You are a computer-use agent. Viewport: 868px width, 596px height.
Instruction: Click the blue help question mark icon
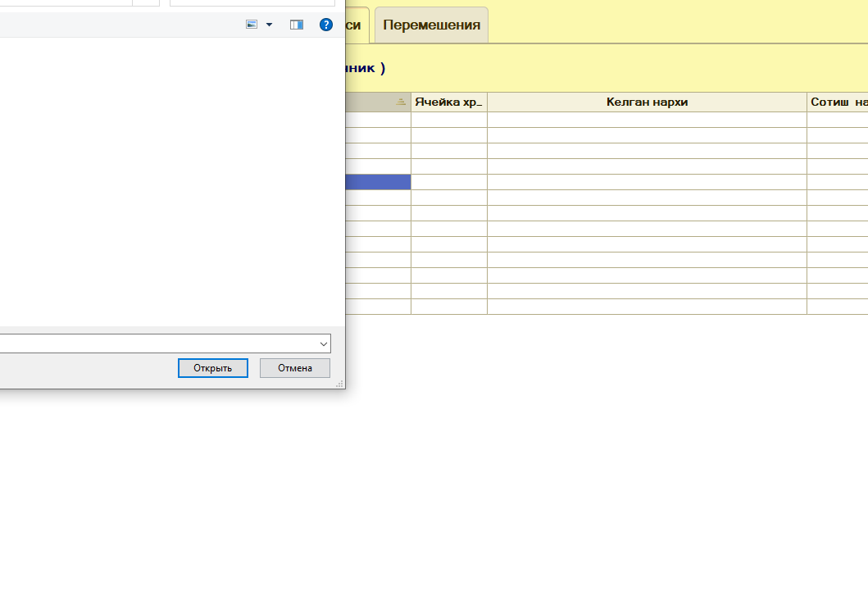pos(326,25)
